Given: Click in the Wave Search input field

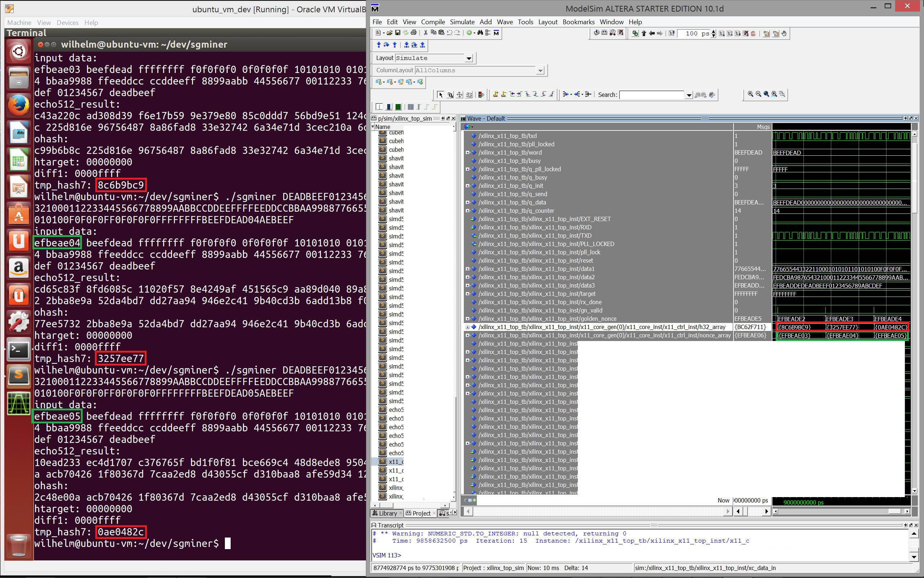Looking at the screenshot, I should point(652,95).
